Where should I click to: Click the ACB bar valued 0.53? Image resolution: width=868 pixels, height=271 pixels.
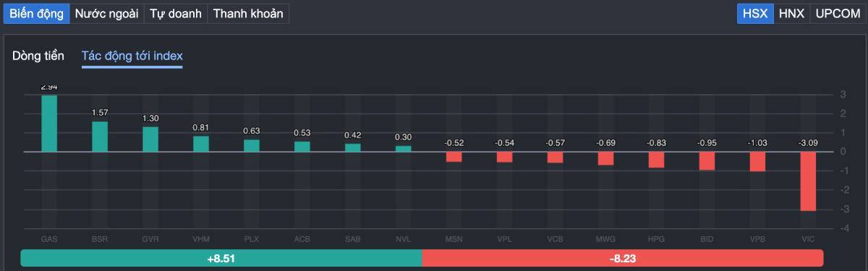pyautogui.click(x=302, y=146)
